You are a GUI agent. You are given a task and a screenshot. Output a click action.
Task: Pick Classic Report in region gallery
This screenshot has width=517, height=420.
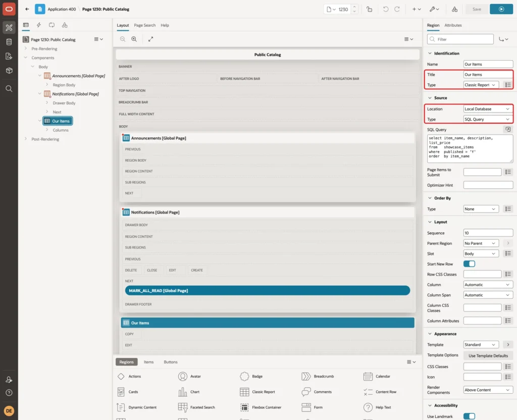257,392
